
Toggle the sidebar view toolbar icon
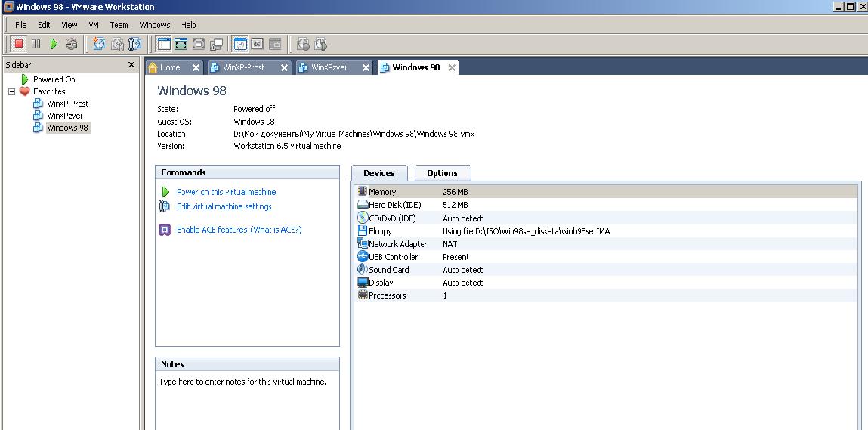[163, 44]
